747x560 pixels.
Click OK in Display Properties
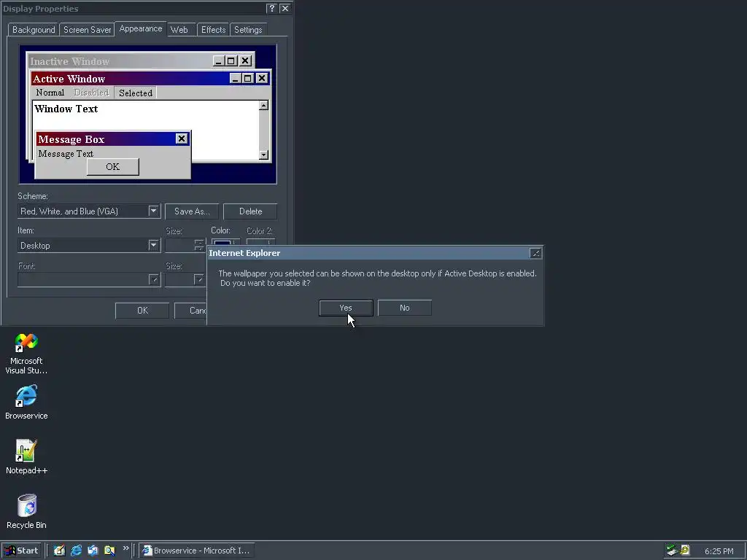coord(142,311)
